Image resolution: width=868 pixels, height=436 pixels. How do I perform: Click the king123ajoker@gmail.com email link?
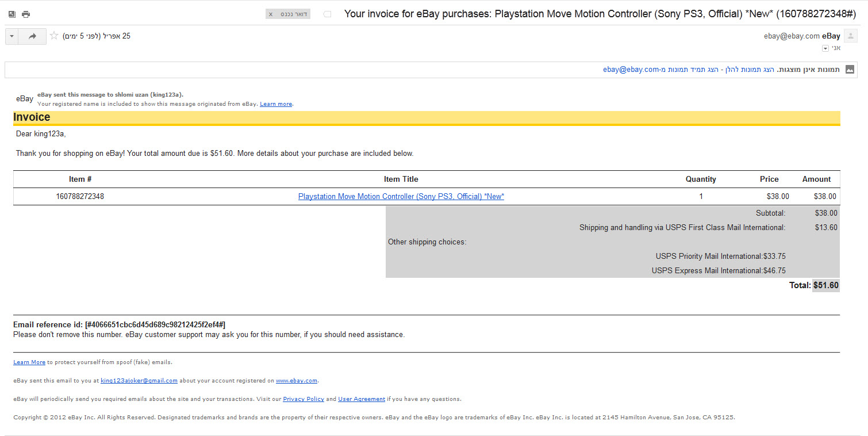click(x=139, y=381)
